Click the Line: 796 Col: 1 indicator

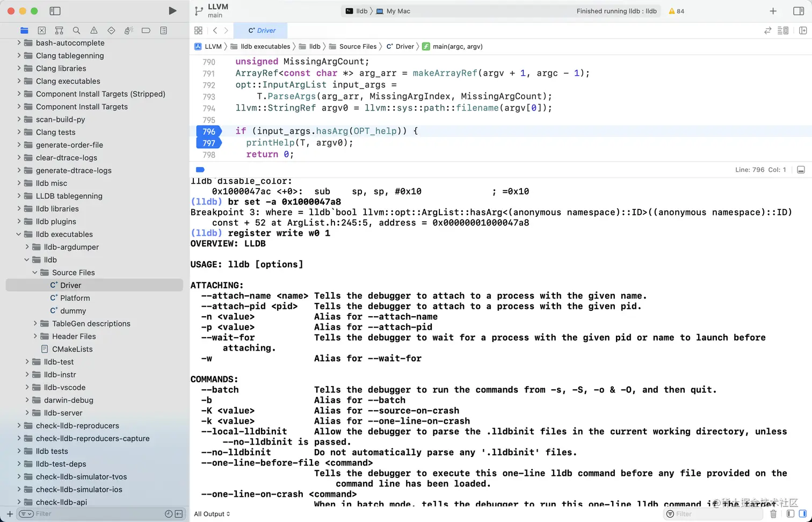[760, 170]
